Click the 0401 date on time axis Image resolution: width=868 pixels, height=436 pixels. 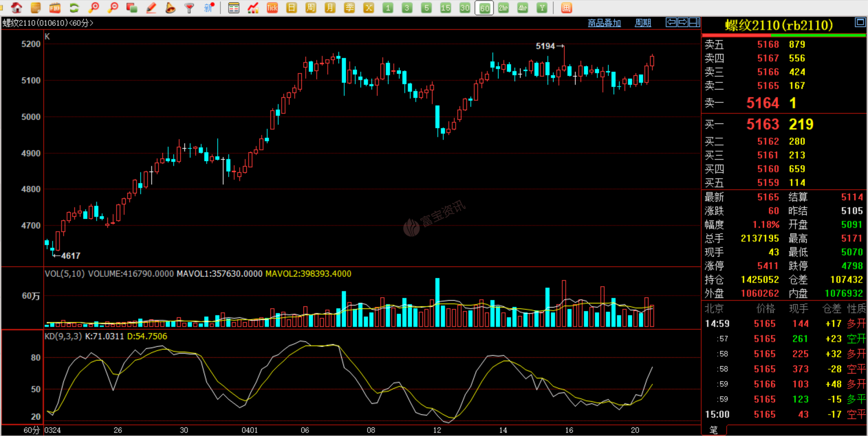249,430
